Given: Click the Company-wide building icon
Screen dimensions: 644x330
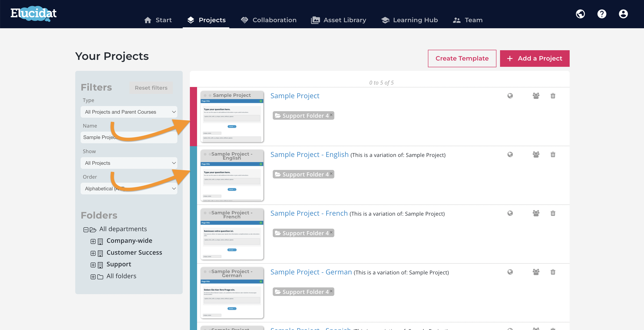Looking at the screenshot, I should 100,242.
